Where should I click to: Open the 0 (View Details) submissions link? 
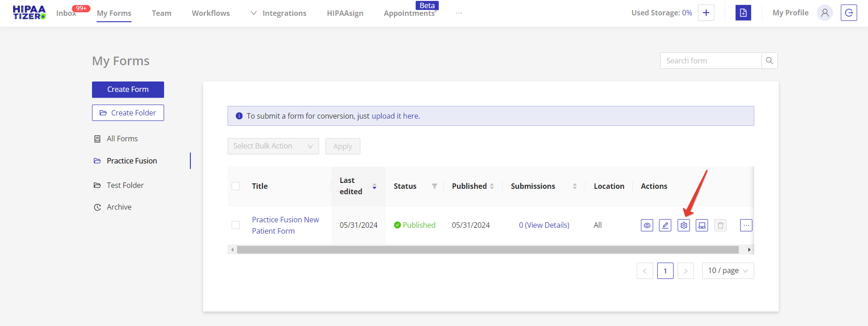544,225
